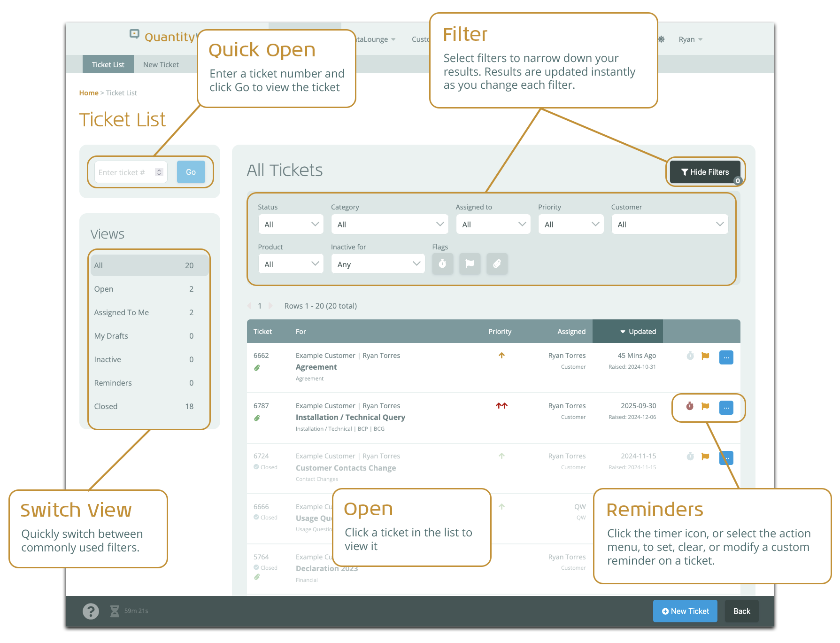Open the action menu for ticket 6662
Image resolution: width=840 pixels, height=643 pixels.
(x=726, y=357)
